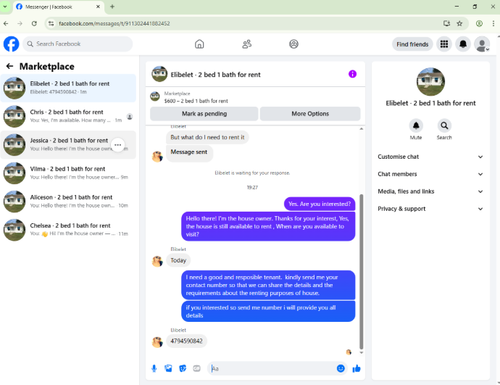This screenshot has width=500, height=385.
Task: Click the 'Today' message bubble
Action: (x=178, y=260)
